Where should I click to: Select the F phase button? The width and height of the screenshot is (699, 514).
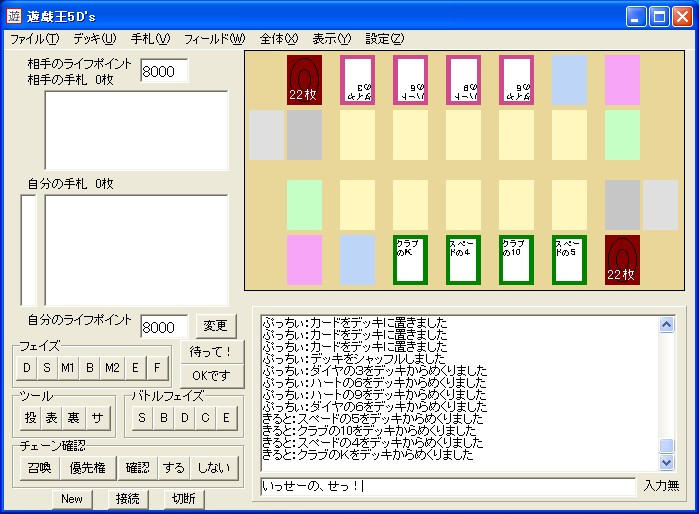(x=157, y=368)
